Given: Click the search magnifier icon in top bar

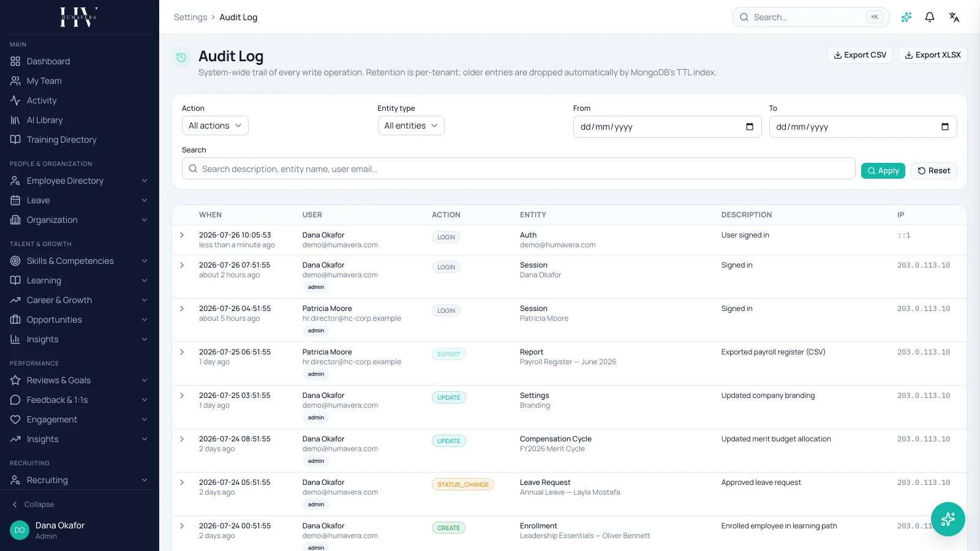Looking at the screenshot, I should [744, 17].
